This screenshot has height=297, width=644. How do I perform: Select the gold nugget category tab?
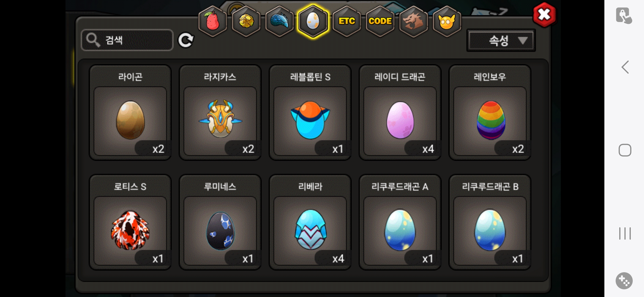coord(246,21)
